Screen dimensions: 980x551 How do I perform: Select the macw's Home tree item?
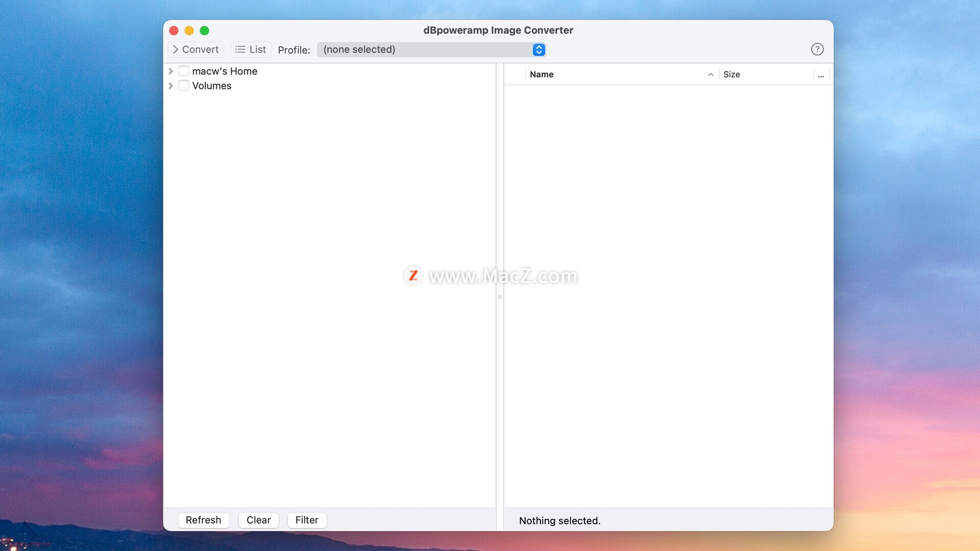(225, 71)
